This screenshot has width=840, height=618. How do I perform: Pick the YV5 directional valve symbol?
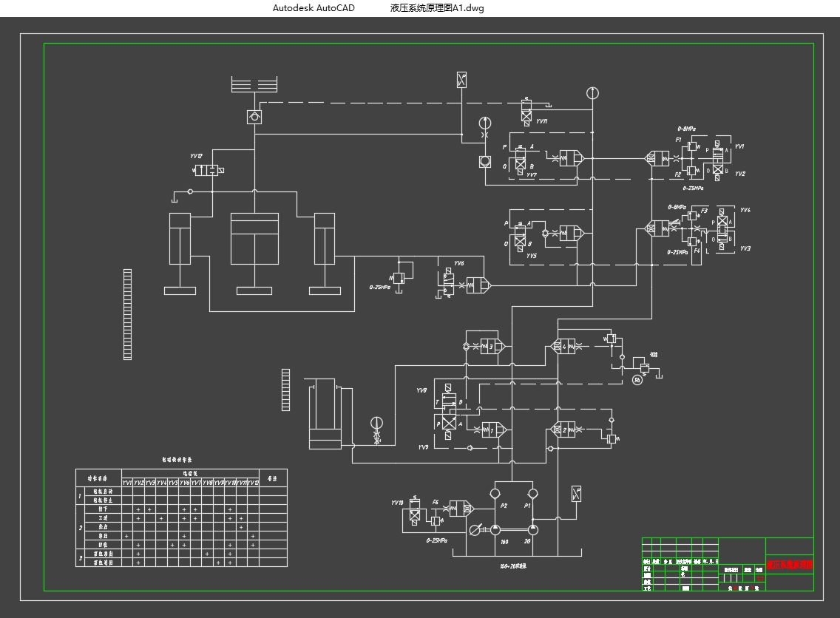tap(521, 235)
